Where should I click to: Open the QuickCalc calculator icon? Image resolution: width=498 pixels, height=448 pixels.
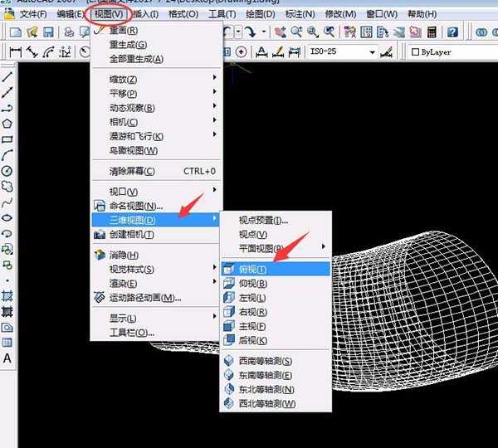tap(432, 32)
